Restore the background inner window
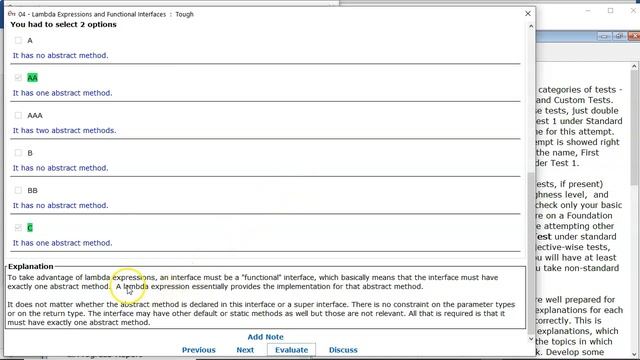The height and width of the screenshot is (360, 640). (619, 36)
